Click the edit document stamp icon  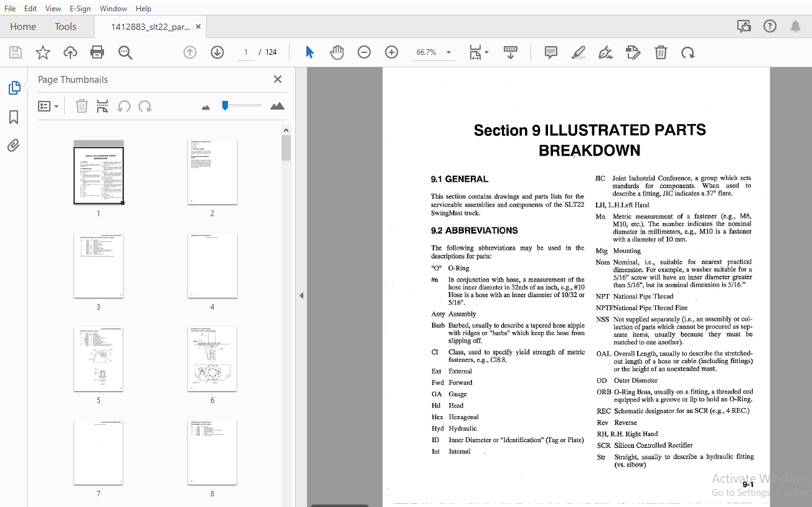tap(633, 52)
